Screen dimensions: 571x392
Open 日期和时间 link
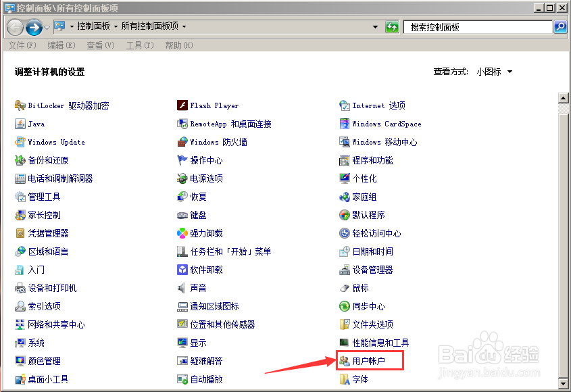point(372,251)
